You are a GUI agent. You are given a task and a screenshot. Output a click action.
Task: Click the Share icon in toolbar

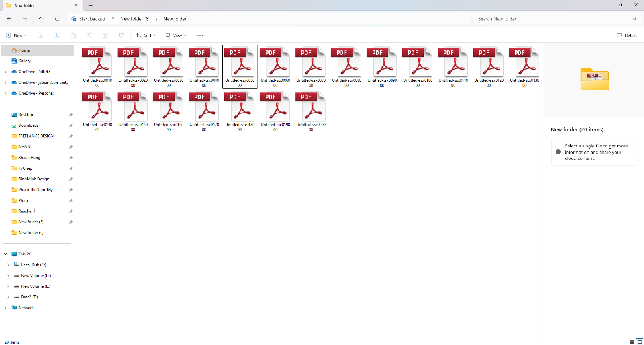pyautogui.click(x=105, y=35)
